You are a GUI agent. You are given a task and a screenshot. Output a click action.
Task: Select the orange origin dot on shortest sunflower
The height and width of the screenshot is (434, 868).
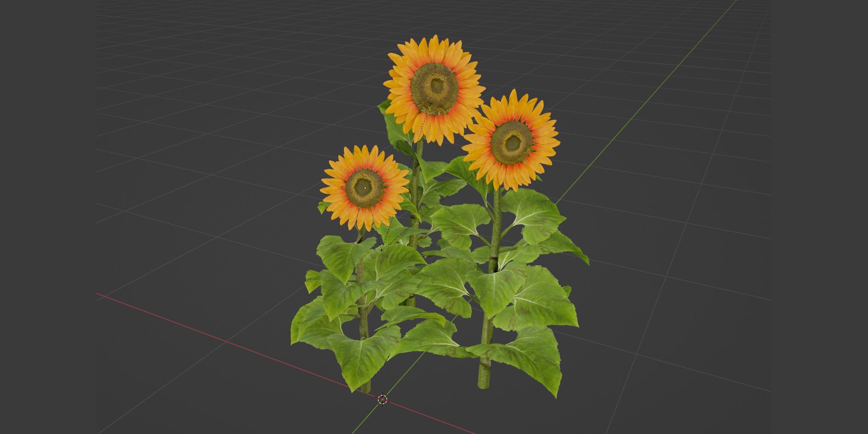click(365, 188)
